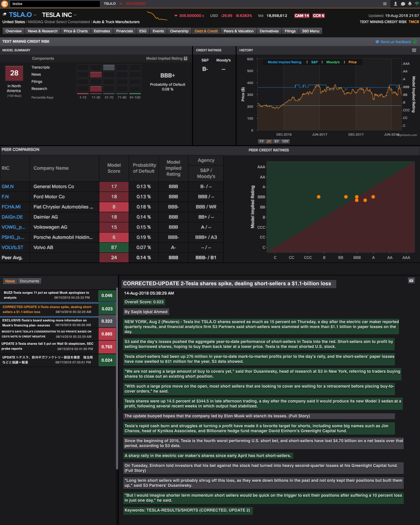
Task: Toggle Model Implied Rating series in legend
Action: (284, 62)
